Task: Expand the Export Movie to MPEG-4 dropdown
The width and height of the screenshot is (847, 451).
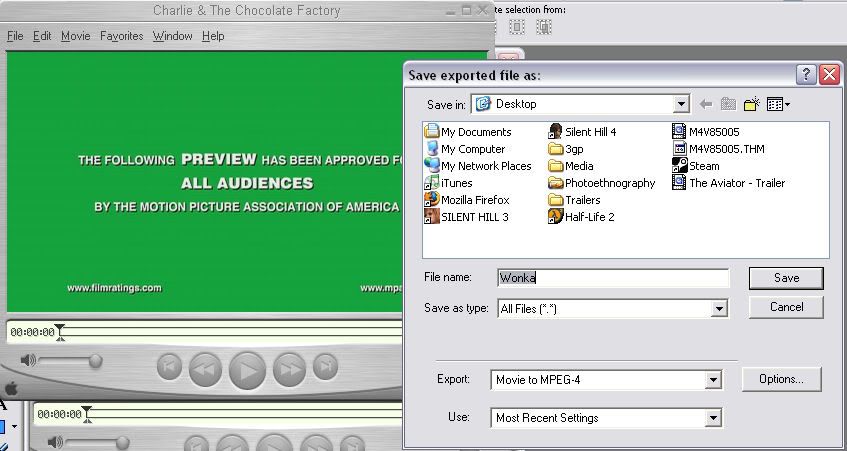Action: (x=713, y=380)
